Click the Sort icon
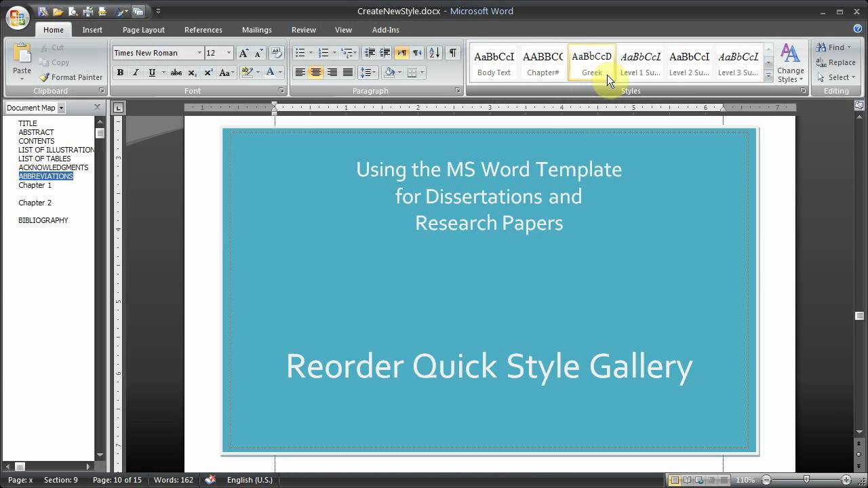 (x=435, y=53)
